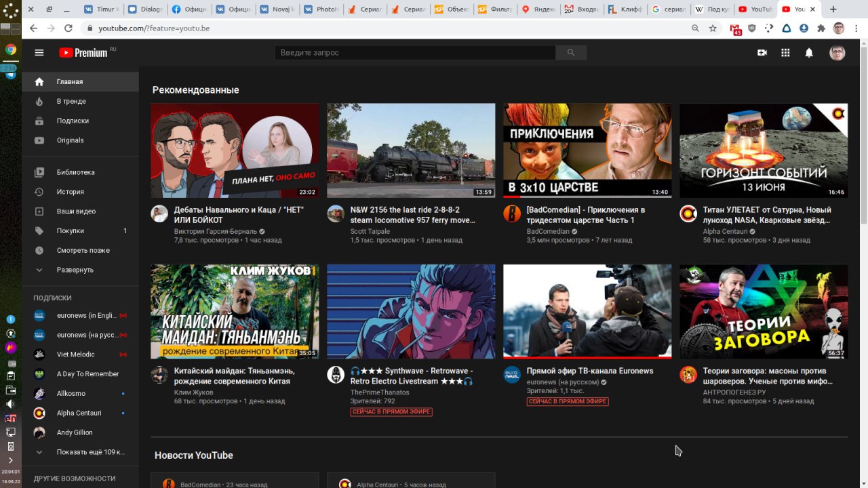Viewport: 868px width, 488px height.
Task: Click the address bar URL youtube.com
Action: [154, 28]
